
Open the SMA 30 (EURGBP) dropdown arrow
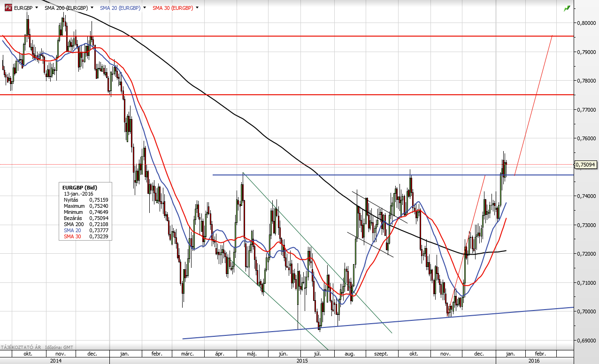pyautogui.click(x=197, y=8)
